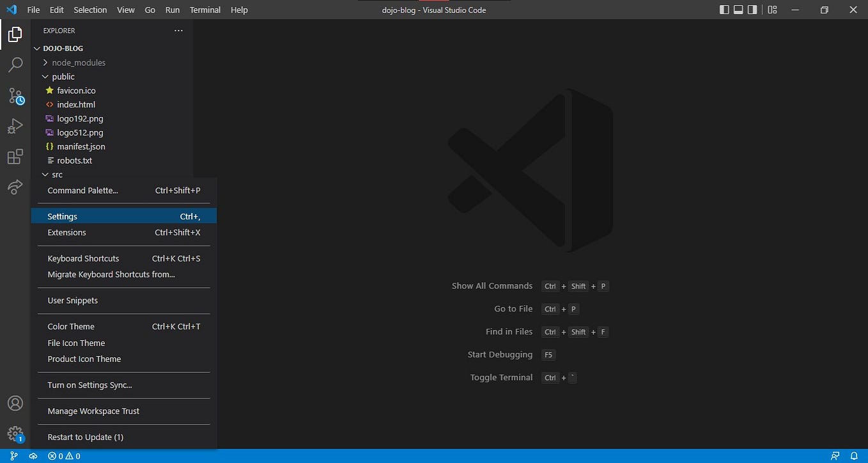Select Color Theme from the open menu
Image resolution: width=868 pixels, height=463 pixels.
(x=70, y=326)
